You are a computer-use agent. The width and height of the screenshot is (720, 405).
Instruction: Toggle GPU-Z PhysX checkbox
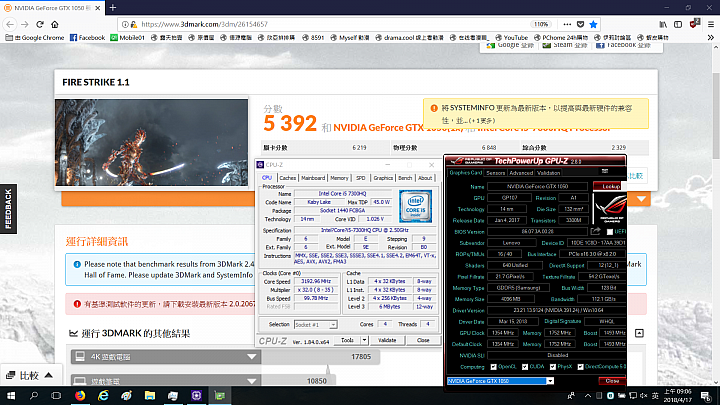[x=553, y=367]
